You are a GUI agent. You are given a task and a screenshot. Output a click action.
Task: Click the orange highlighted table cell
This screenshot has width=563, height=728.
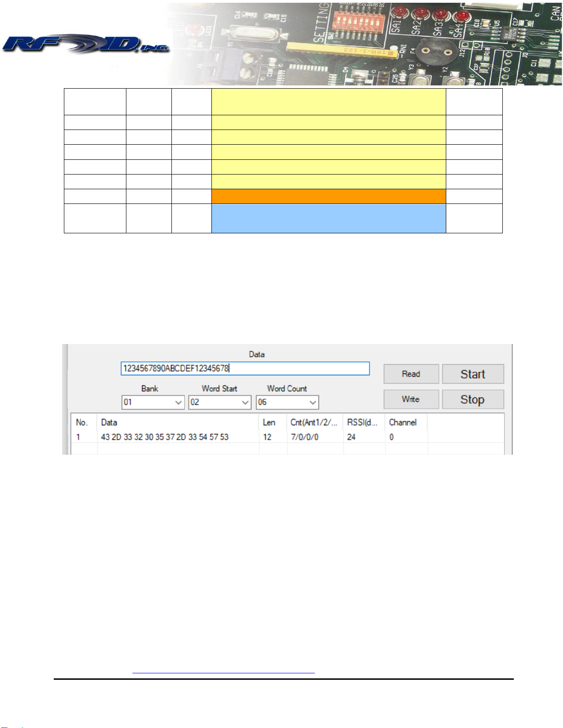point(328,197)
